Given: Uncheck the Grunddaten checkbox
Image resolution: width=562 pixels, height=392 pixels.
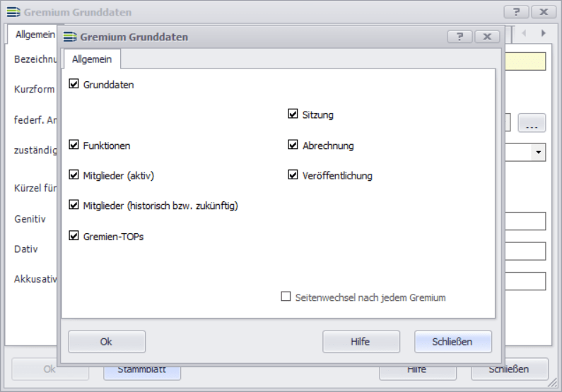Looking at the screenshot, I should (x=74, y=85).
